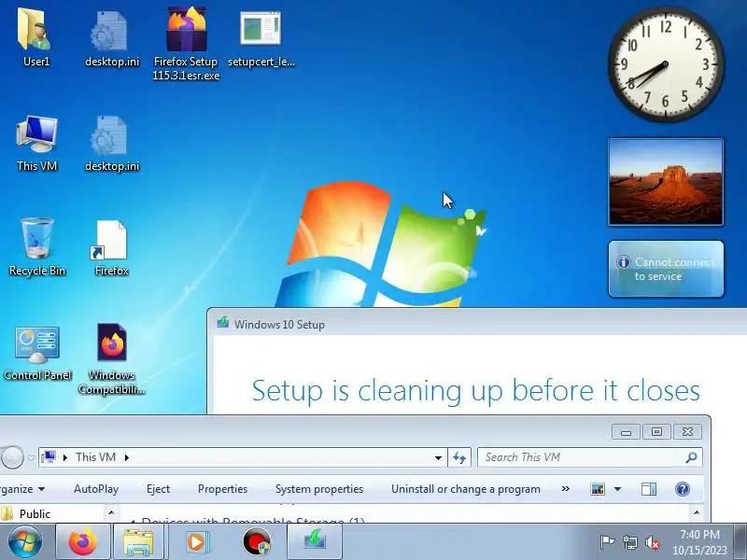
Task: Click 'This VM' in the address bar
Action: (x=95, y=457)
